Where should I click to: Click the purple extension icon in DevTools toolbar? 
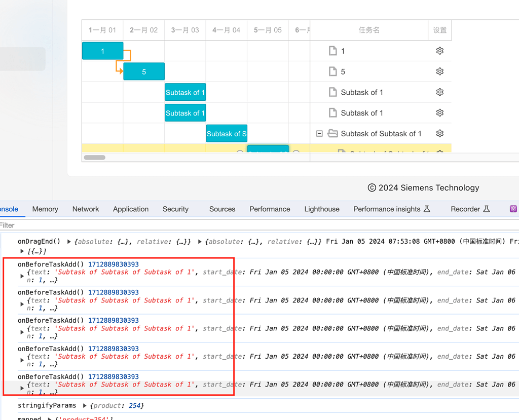[513, 209]
